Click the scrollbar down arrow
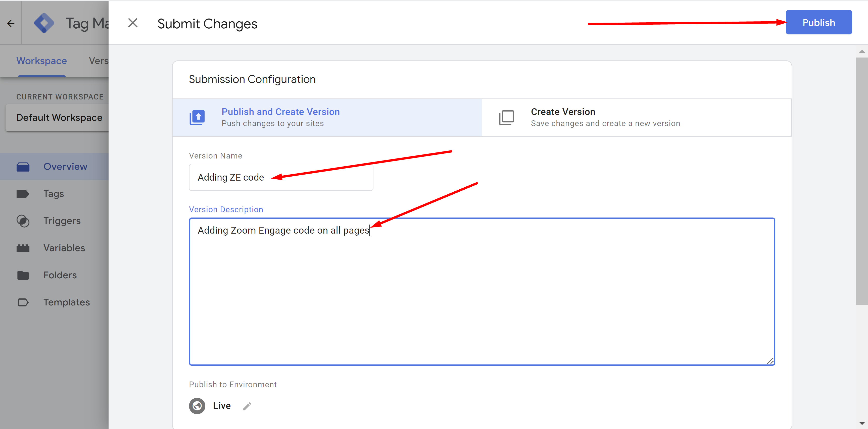Image resolution: width=868 pixels, height=429 pixels. tap(862, 423)
